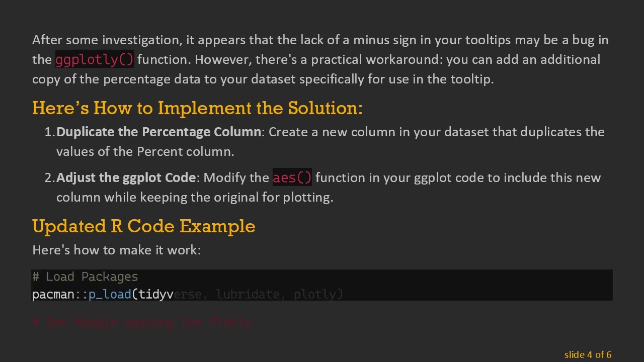Click the faded "lubridate" text in code
The height and width of the screenshot is (362, 644).
pyautogui.click(x=248, y=295)
